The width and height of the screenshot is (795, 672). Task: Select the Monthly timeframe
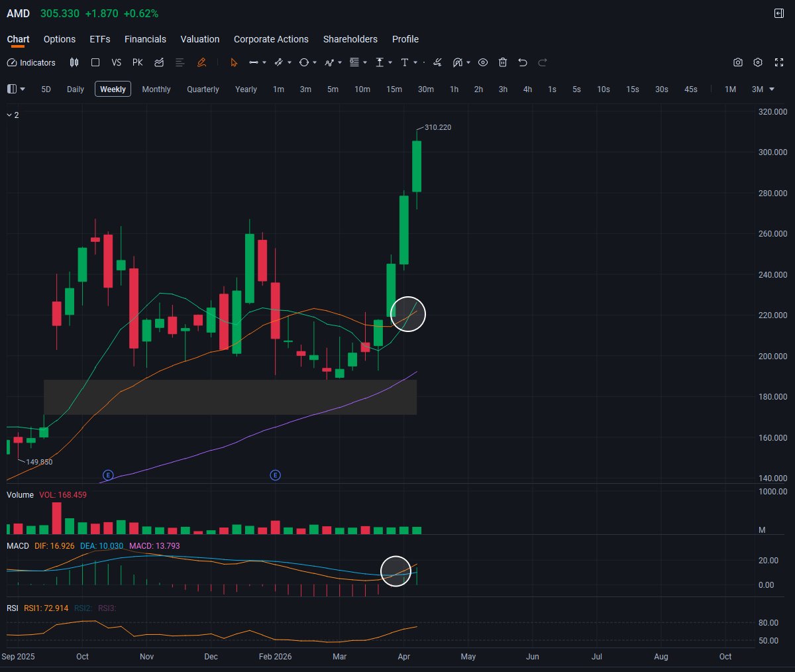(x=156, y=89)
